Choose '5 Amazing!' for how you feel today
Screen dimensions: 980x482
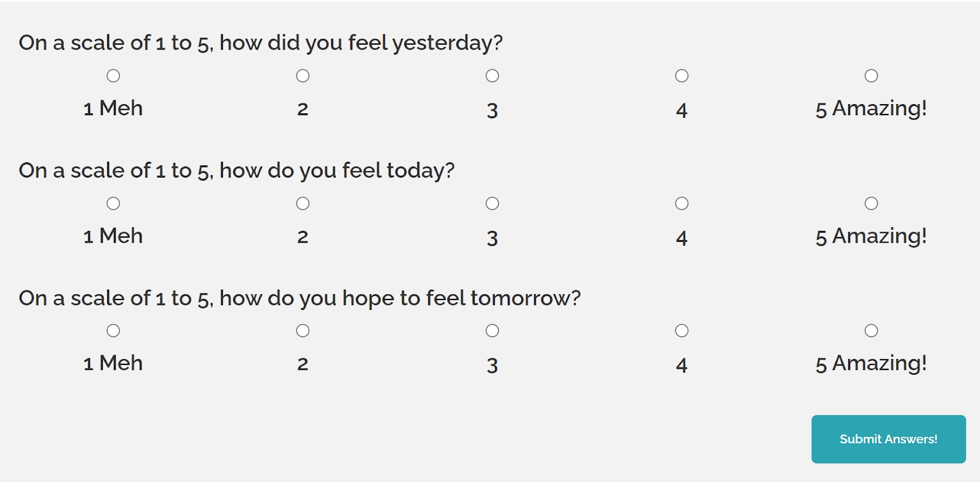pyautogui.click(x=871, y=203)
